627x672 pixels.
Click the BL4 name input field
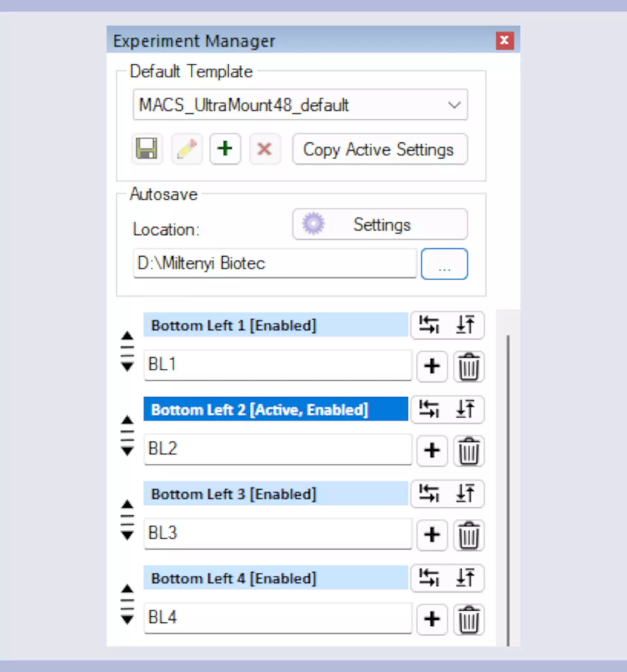(x=278, y=618)
